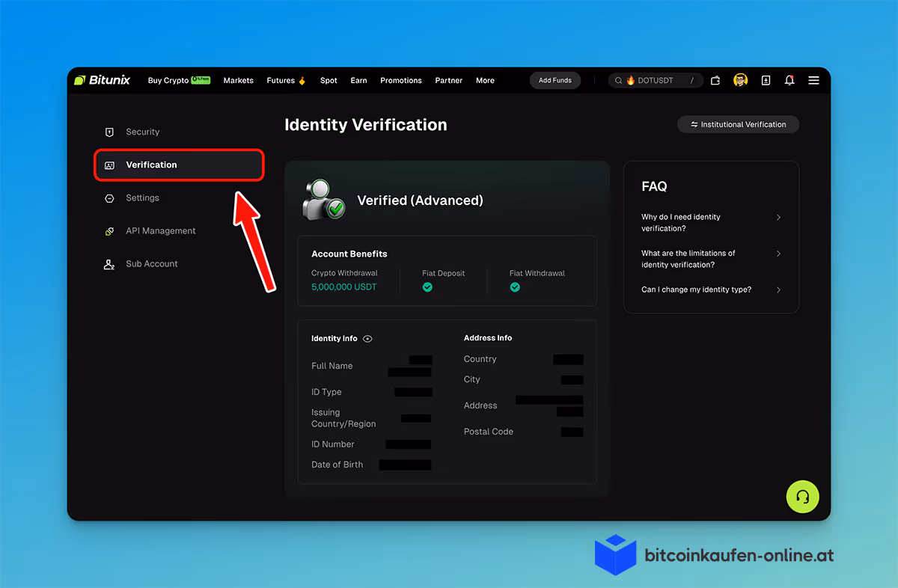898x588 pixels.
Task: Open the Markets menu item
Action: pos(238,80)
